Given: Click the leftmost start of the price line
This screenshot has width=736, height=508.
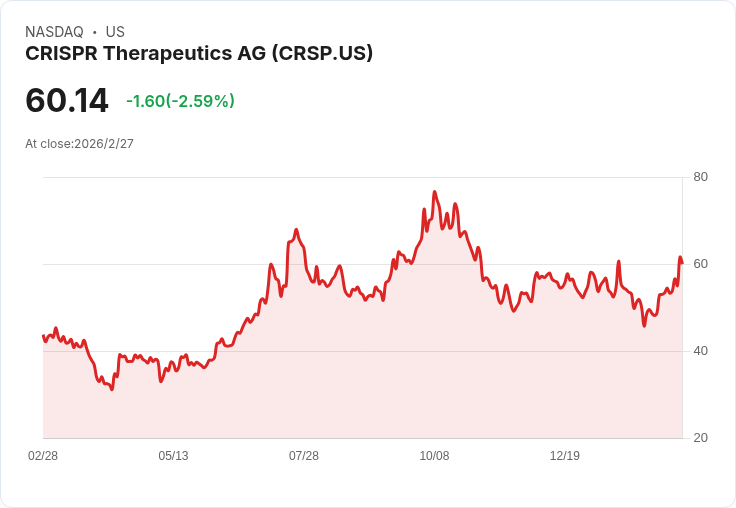Looking at the screenshot, I should [x=43, y=335].
